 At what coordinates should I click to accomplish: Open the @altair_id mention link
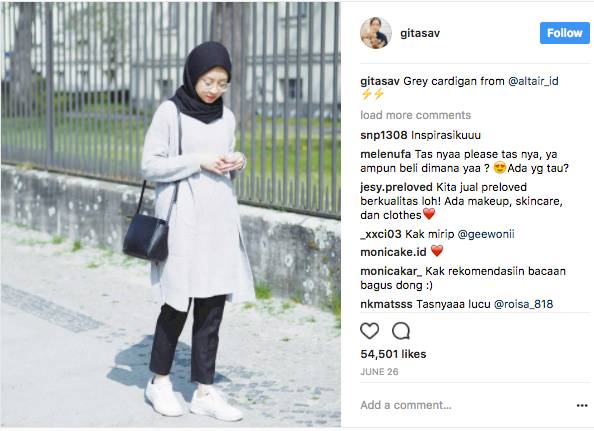[533, 81]
